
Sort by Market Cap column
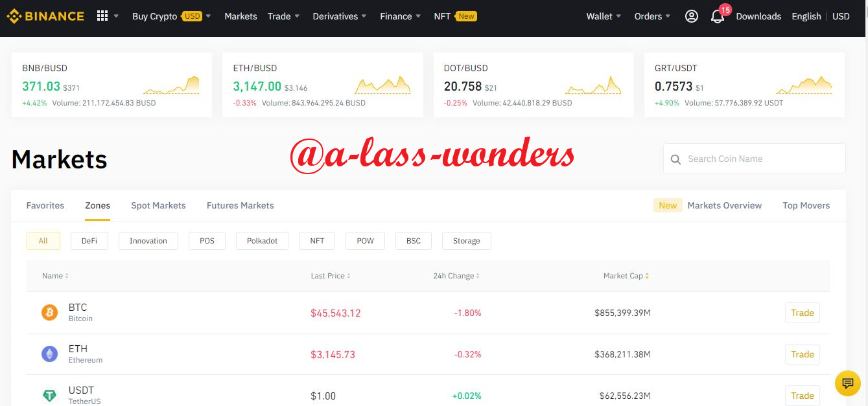(x=626, y=276)
